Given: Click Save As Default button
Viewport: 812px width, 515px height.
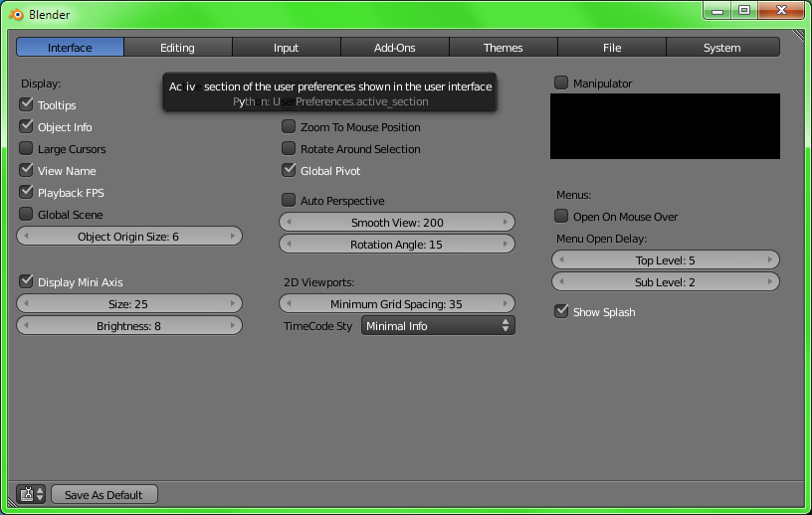Looking at the screenshot, I should click(x=104, y=494).
